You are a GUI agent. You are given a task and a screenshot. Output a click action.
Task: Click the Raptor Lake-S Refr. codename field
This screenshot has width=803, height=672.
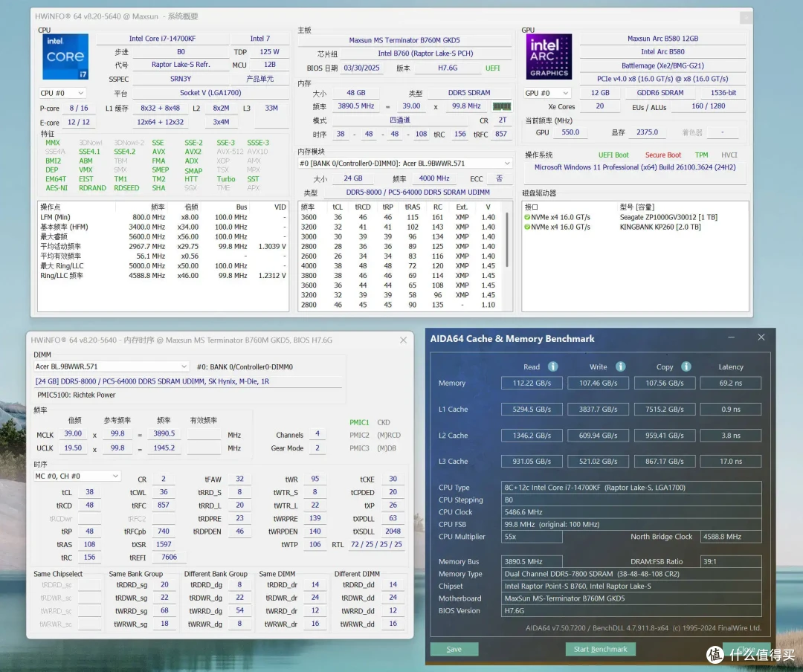[x=180, y=65]
